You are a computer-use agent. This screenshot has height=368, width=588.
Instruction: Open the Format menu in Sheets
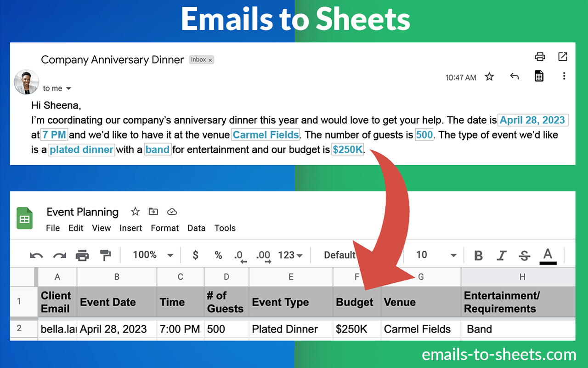click(x=164, y=228)
